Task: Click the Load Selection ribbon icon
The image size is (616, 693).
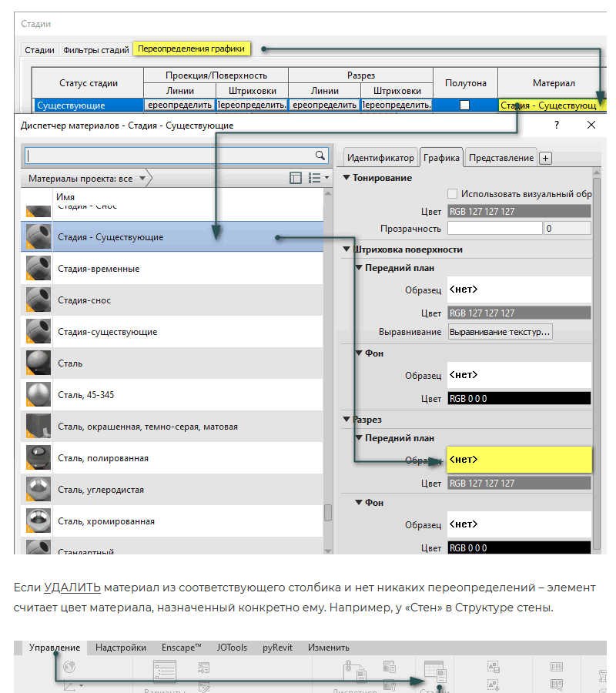Action: click(493, 685)
